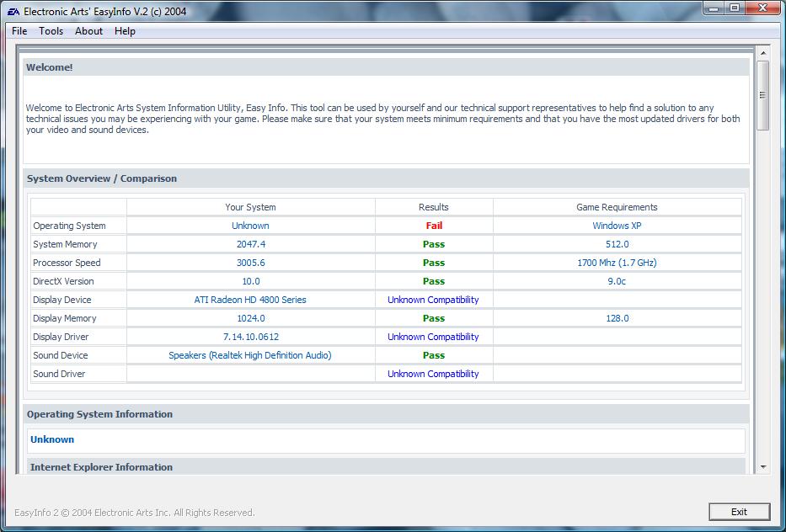Select the Unknown value in Operating System row

coord(250,226)
